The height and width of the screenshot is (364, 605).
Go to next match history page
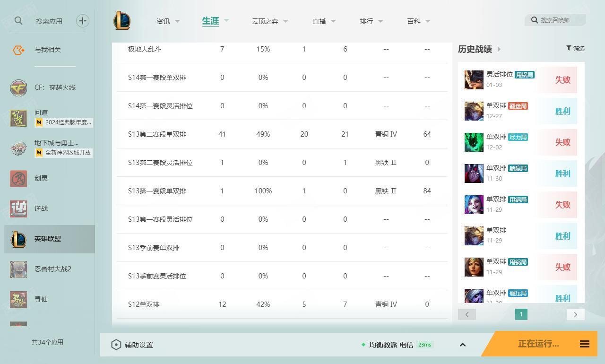575,314
